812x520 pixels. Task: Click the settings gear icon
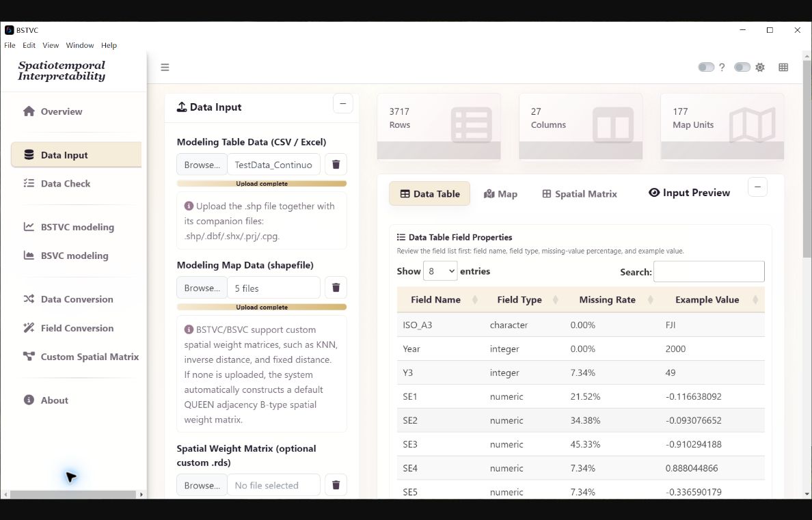point(759,68)
